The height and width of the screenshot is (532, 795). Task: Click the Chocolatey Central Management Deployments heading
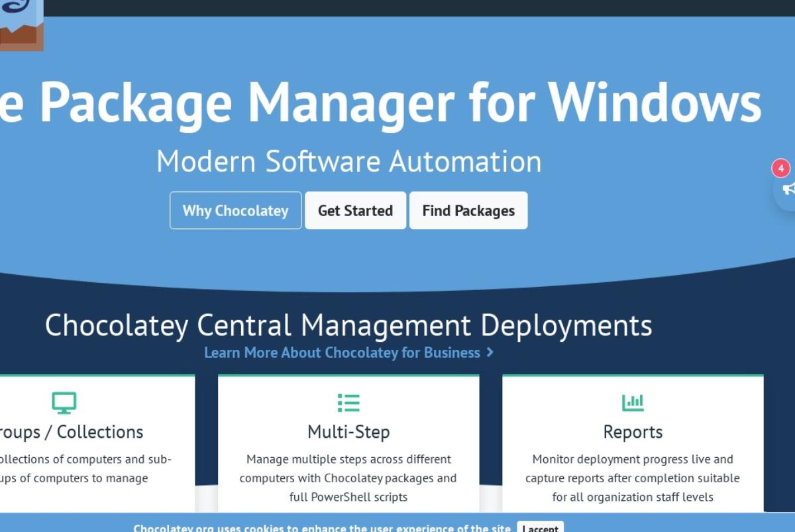click(348, 325)
